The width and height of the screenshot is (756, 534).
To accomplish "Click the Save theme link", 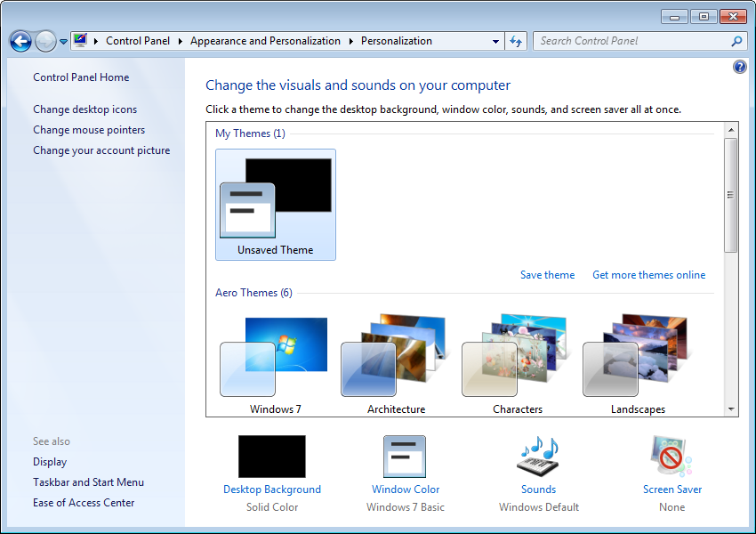I will [547, 275].
